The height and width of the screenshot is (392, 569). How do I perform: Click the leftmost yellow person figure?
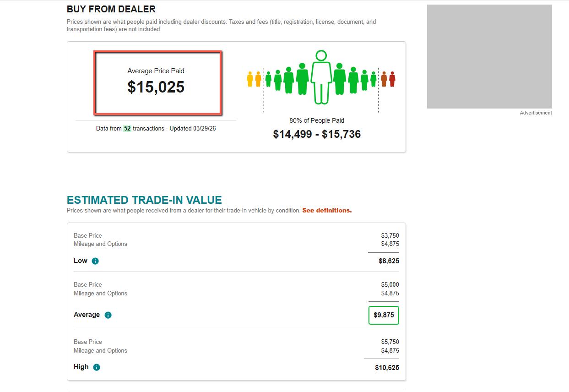[x=250, y=79]
